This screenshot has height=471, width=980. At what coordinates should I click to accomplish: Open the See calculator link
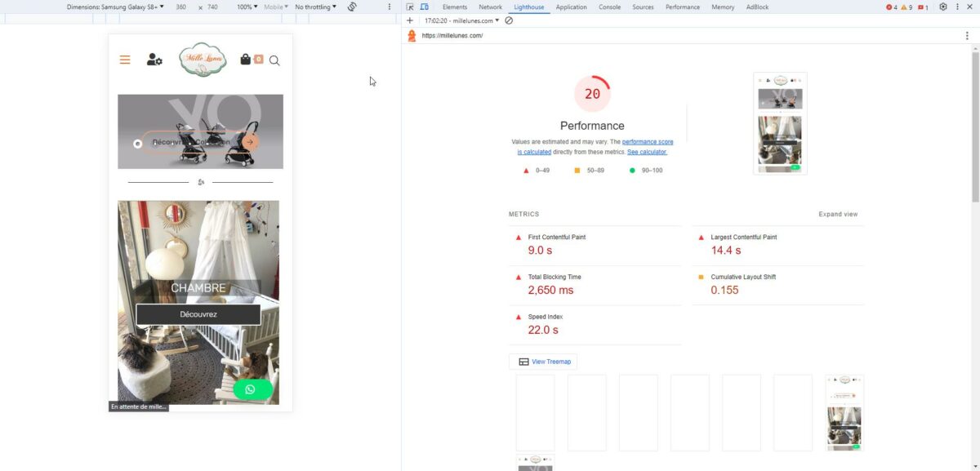(647, 152)
